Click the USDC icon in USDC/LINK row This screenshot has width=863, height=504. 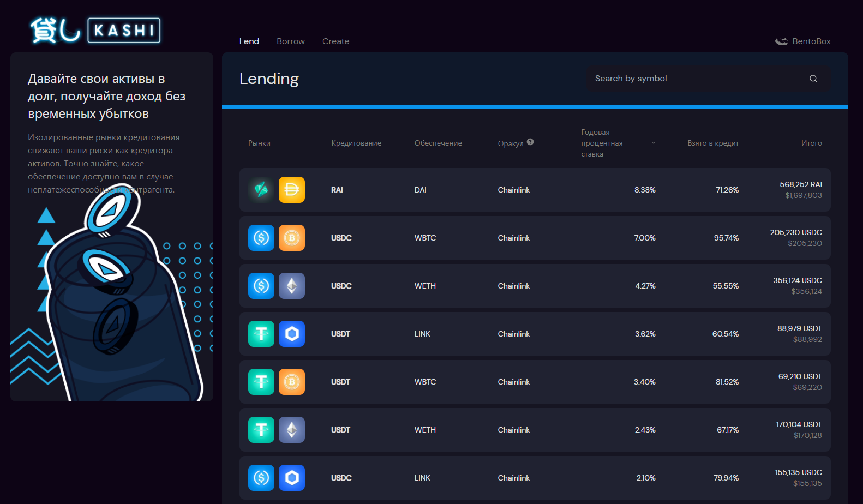[x=261, y=478]
